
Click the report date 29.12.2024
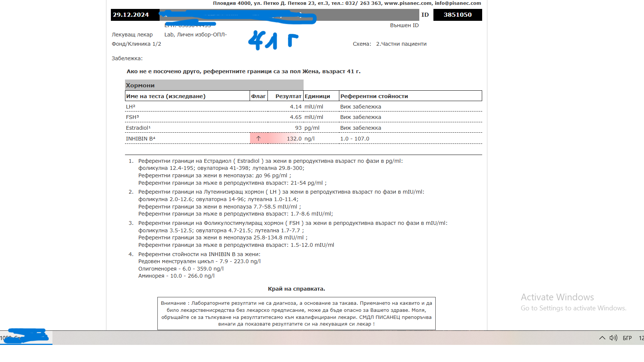(131, 15)
